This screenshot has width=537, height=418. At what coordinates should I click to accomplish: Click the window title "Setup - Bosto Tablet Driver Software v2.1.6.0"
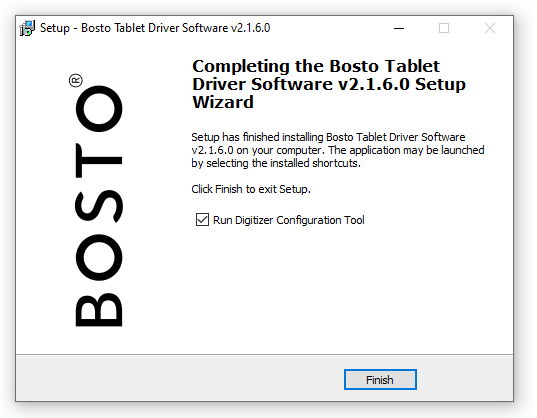click(x=155, y=28)
